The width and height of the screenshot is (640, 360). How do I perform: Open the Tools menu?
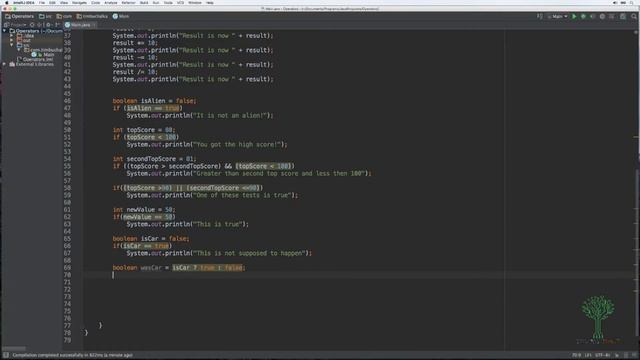pyautogui.click(x=168, y=3)
